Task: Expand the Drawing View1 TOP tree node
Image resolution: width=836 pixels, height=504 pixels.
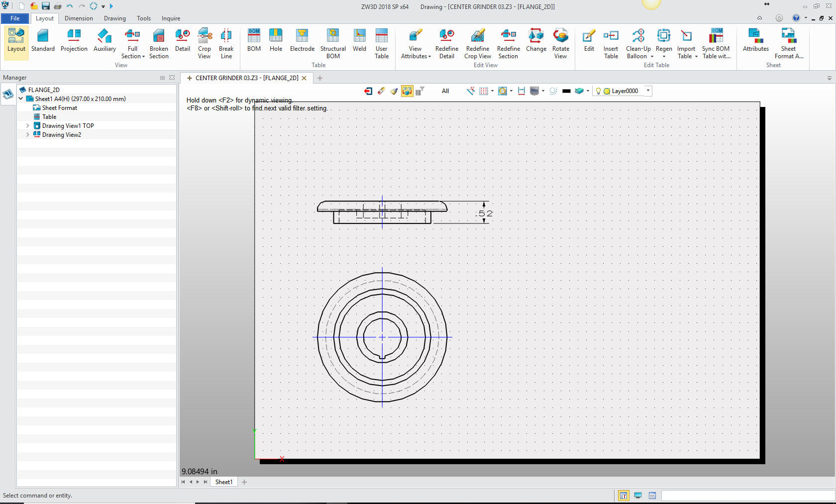Action: tap(28, 126)
